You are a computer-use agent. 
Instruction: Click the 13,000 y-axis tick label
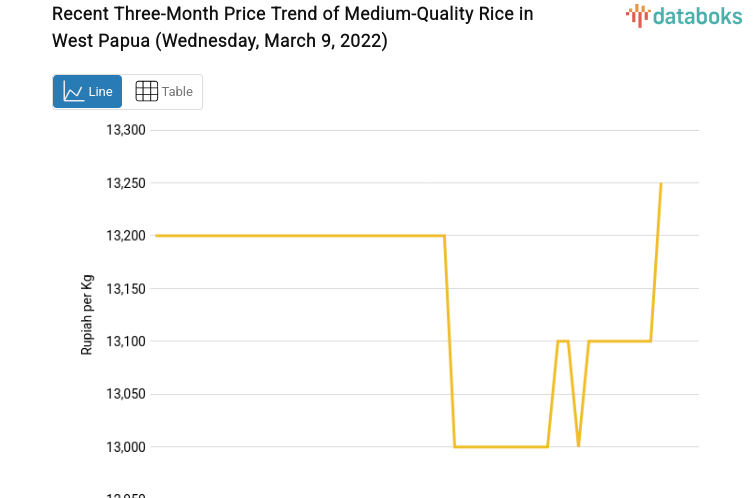[126, 447]
